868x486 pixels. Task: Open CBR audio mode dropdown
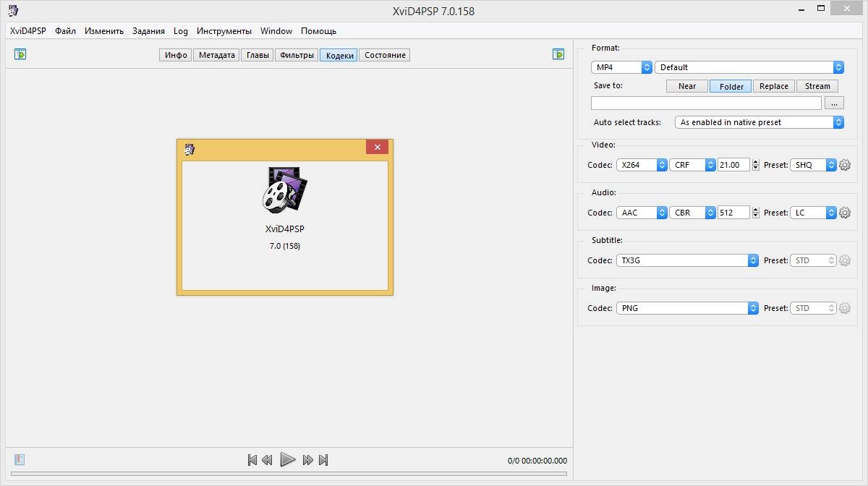pos(692,213)
